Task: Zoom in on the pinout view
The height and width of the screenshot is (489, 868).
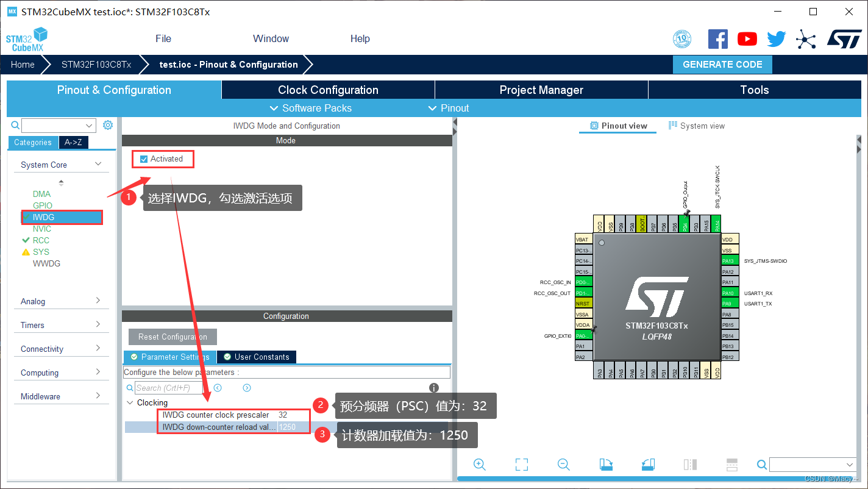Action: (480, 465)
